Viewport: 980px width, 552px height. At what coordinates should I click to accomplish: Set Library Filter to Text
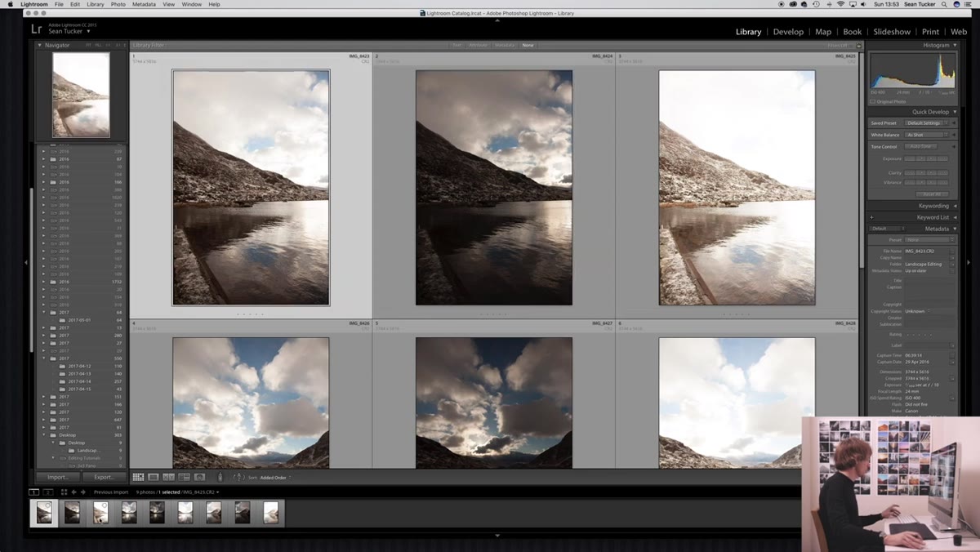457,45
